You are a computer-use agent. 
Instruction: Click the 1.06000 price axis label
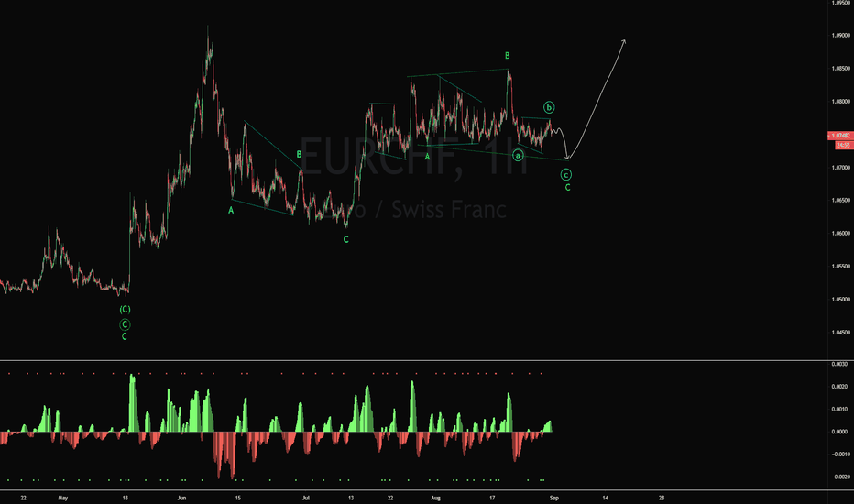coord(841,233)
